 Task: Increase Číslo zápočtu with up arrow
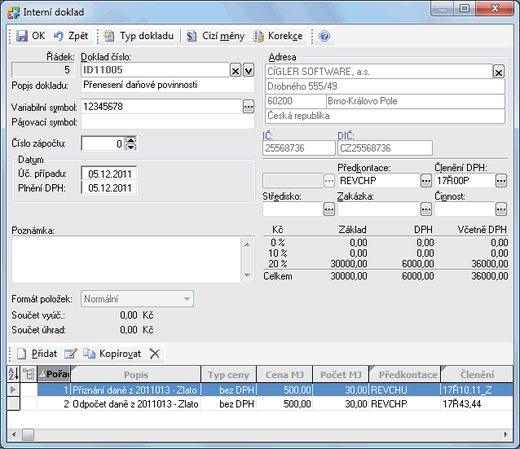pos(131,140)
